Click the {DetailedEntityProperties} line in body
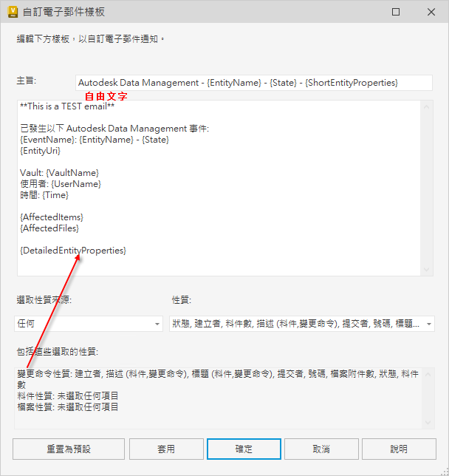Image resolution: width=449 pixels, height=476 pixels. tap(73, 251)
